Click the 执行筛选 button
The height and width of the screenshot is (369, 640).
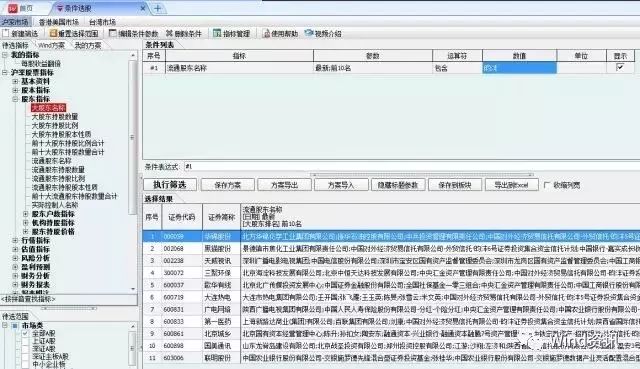pyautogui.click(x=170, y=185)
